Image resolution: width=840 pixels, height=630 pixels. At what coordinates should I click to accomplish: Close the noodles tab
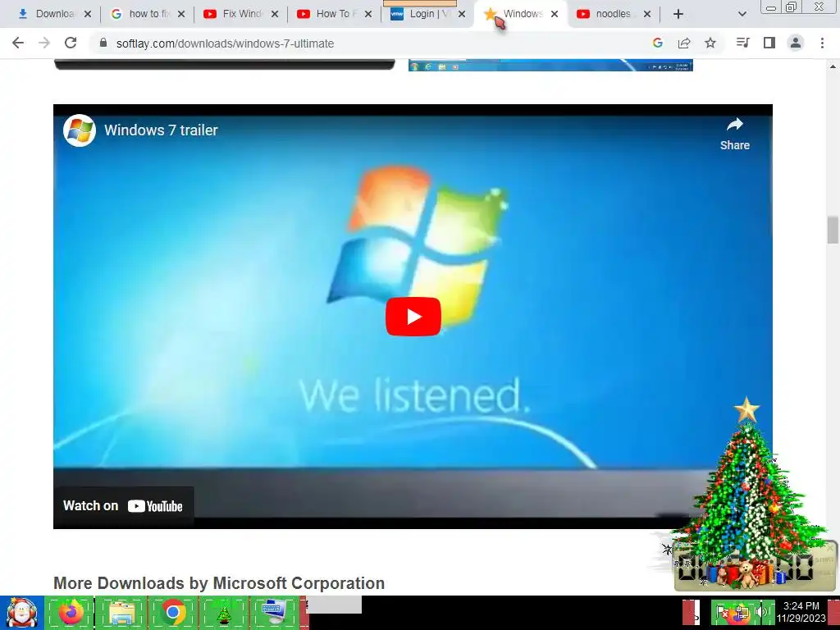[647, 14]
